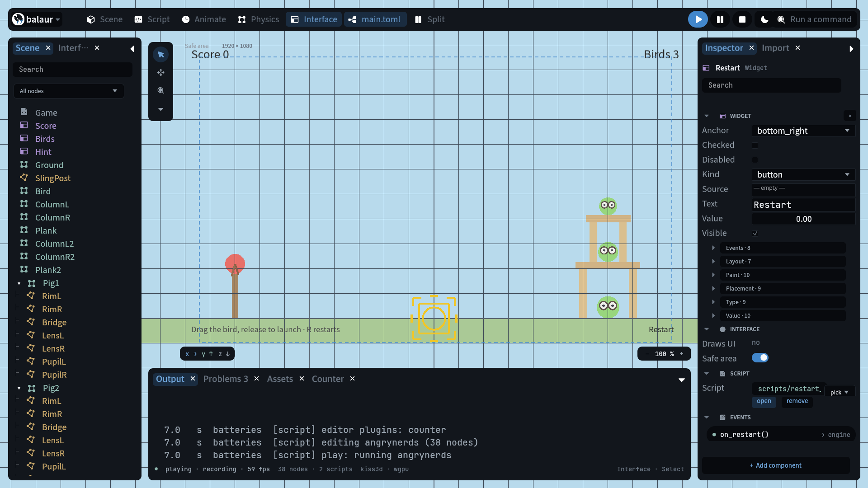Stop playback with the square stop icon
This screenshot has width=868, height=488.
pyautogui.click(x=742, y=19)
